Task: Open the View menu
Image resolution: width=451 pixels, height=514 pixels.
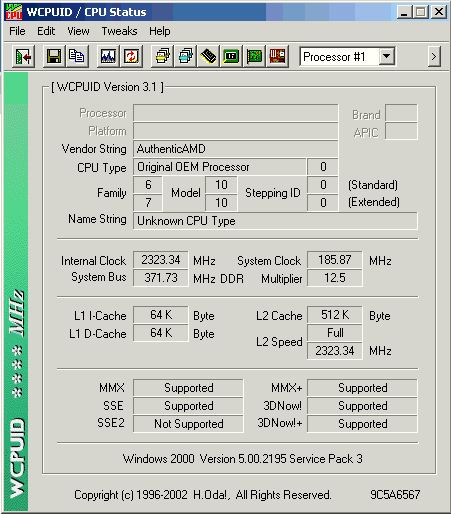Action: 78,31
